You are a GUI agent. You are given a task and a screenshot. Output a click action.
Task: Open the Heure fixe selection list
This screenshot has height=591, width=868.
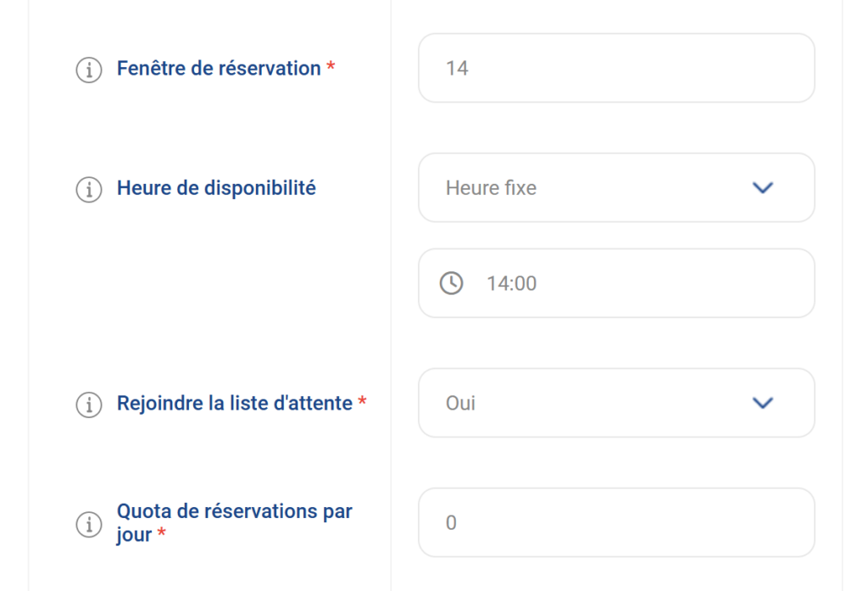(616, 187)
